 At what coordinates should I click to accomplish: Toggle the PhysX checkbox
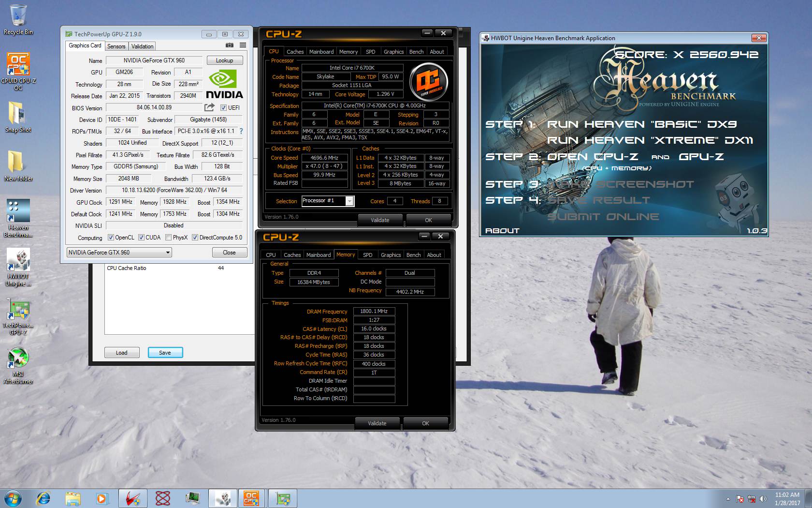click(168, 238)
